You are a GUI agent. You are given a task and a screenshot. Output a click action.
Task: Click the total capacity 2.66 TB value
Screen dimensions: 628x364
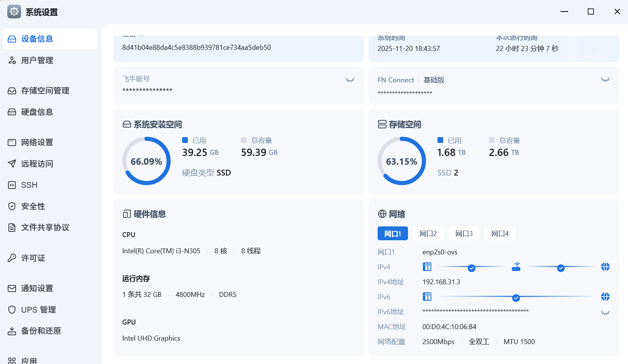[504, 152]
